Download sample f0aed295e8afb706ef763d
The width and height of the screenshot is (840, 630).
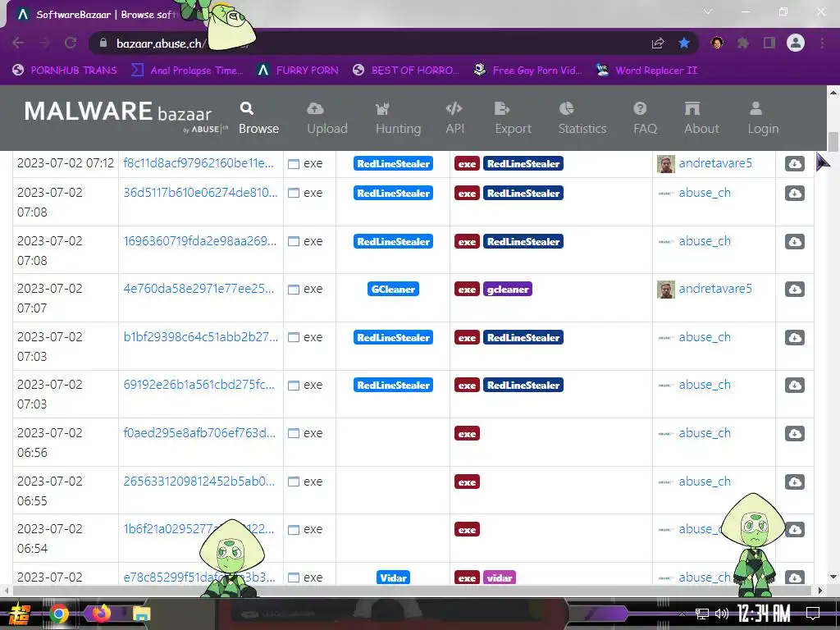(x=794, y=433)
